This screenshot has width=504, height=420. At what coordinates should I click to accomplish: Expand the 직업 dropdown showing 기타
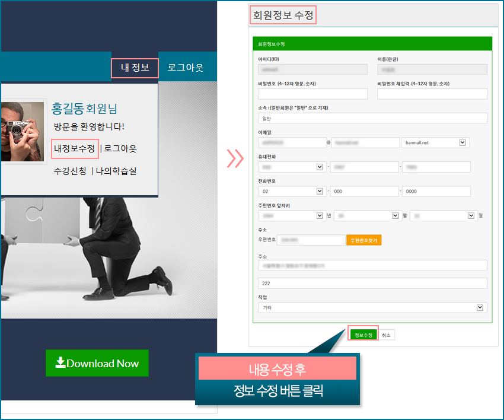[372, 308]
